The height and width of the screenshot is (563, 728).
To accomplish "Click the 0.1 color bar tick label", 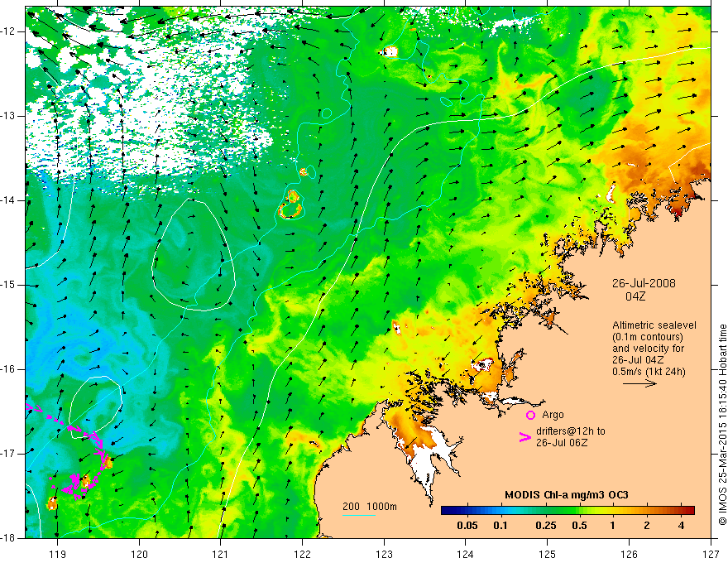I will point(500,526).
